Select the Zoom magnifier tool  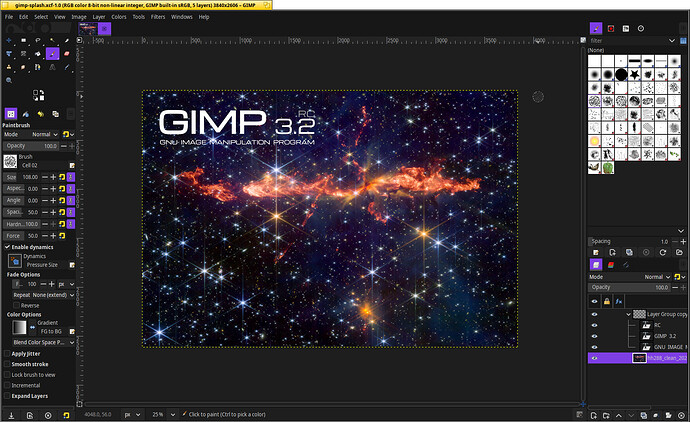coord(9,81)
